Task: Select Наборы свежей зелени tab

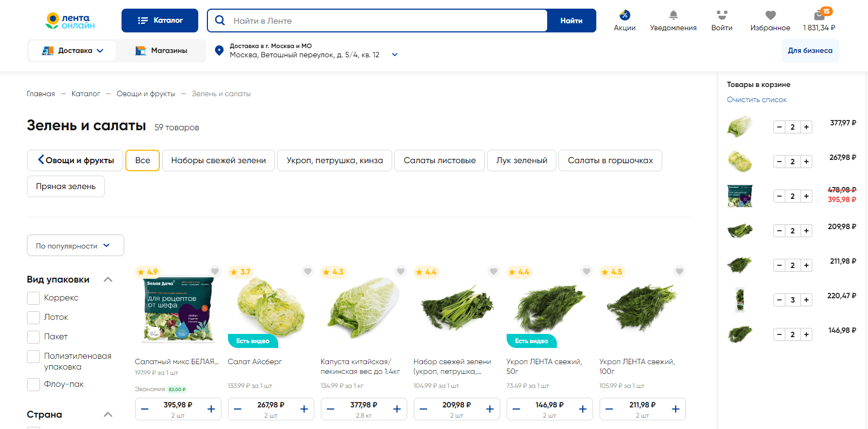Action: point(218,160)
